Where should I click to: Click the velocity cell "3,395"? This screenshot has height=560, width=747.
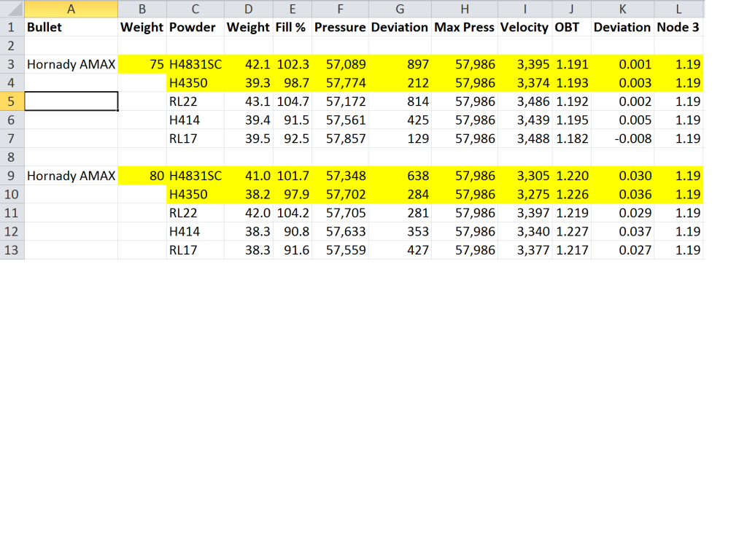pyautogui.click(x=525, y=64)
